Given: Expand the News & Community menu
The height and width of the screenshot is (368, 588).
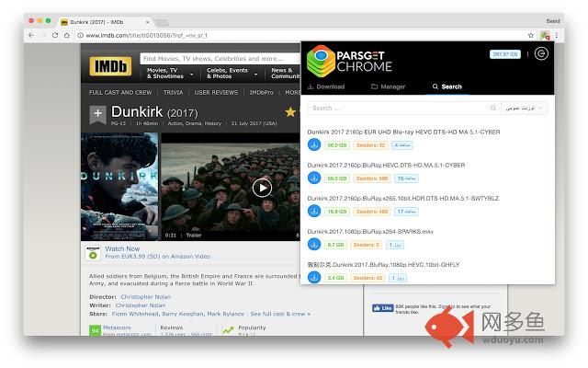Looking at the screenshot, I should pyautogui.click(x=286, y=74).
